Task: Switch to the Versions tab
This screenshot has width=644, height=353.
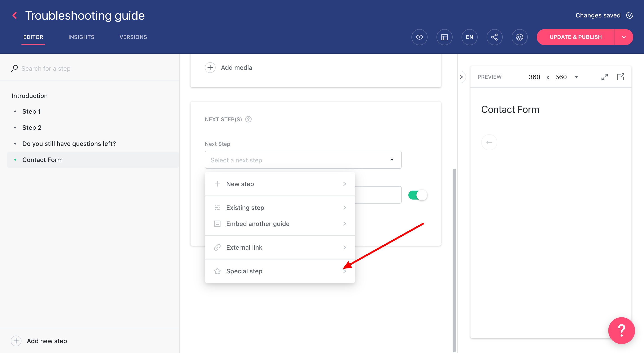Action: (x=133, y=37)
